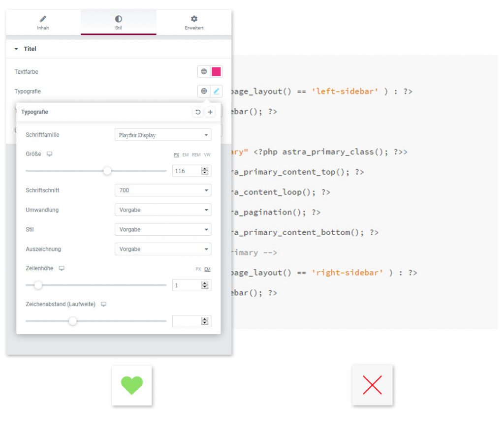
Task: Click the responsive device icon beside Größe
Action: [x=50, y=154]
